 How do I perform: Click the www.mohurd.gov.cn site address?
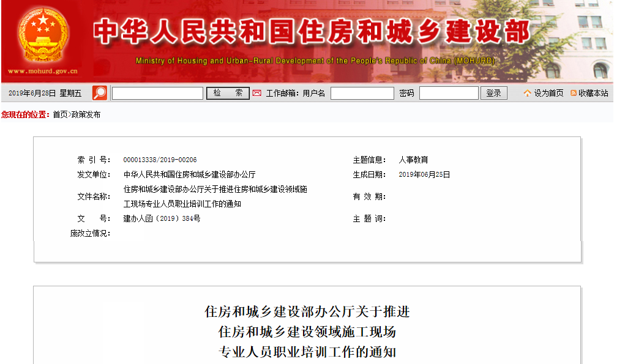(x=43, y=71)
